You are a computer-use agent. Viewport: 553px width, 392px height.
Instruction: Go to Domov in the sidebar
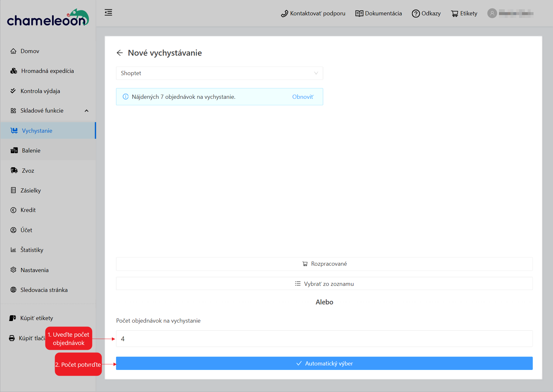pyautogui.click(x=30, y=51)
